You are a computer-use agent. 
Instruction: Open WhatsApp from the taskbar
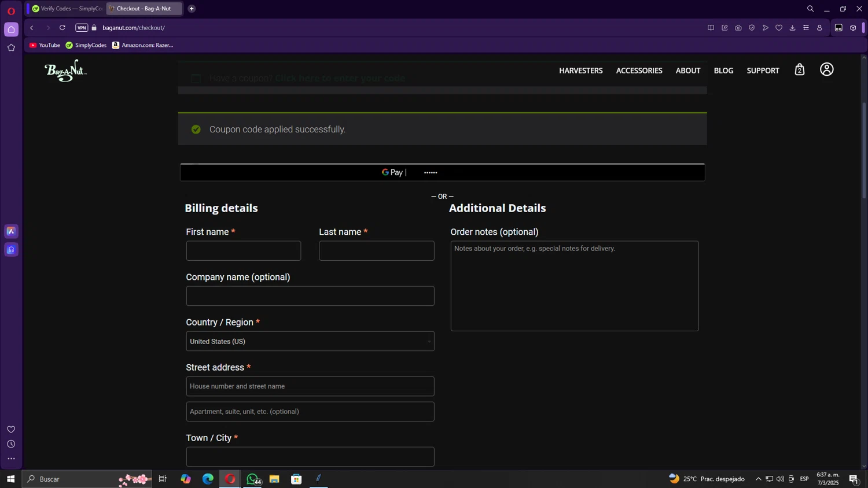tap(252, 479)
